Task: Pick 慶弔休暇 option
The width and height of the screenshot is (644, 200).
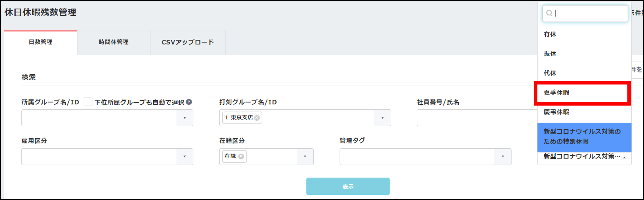Action: click(557, 112)
